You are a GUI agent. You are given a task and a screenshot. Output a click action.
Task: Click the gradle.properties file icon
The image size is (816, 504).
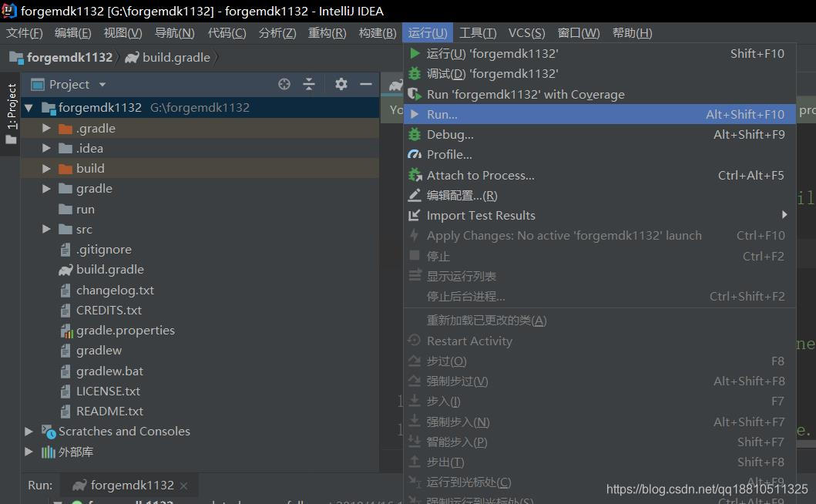coord(66,331)
